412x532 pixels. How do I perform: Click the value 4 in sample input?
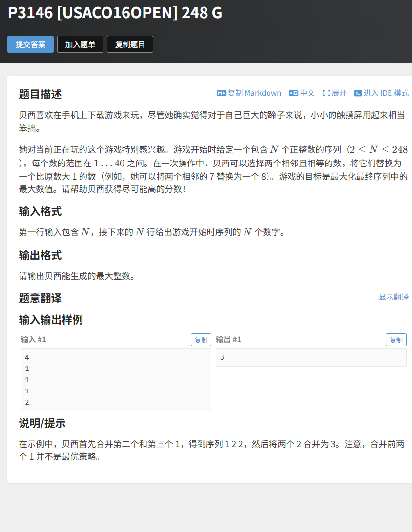coord(27,357)
